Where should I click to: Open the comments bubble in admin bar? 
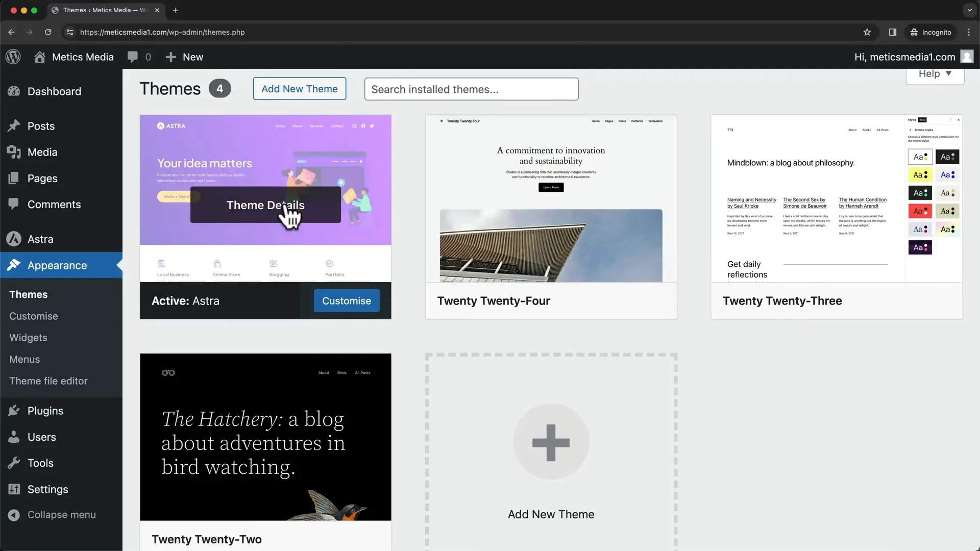pyautogui.click(x=133, y=57)
